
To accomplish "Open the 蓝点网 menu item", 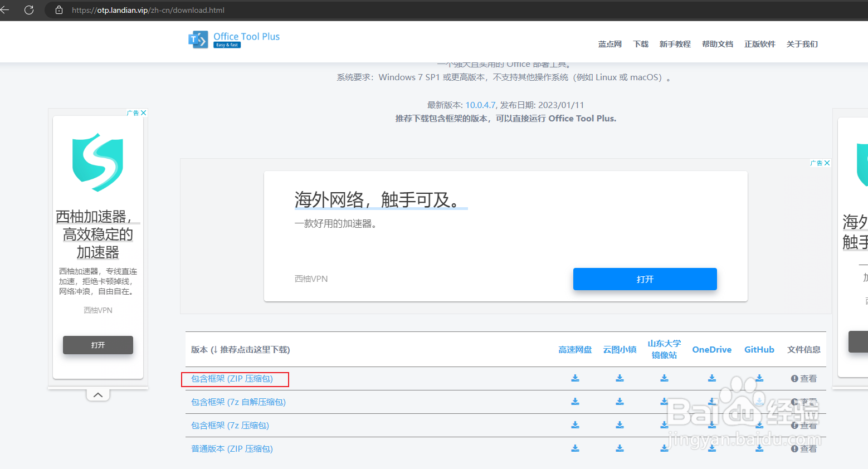I will click(x=610, y=44).
